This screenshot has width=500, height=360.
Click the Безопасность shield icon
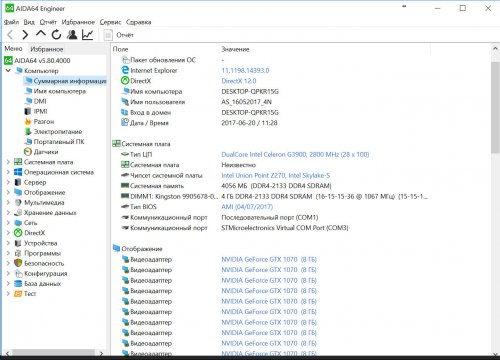(x=18, y=263)
